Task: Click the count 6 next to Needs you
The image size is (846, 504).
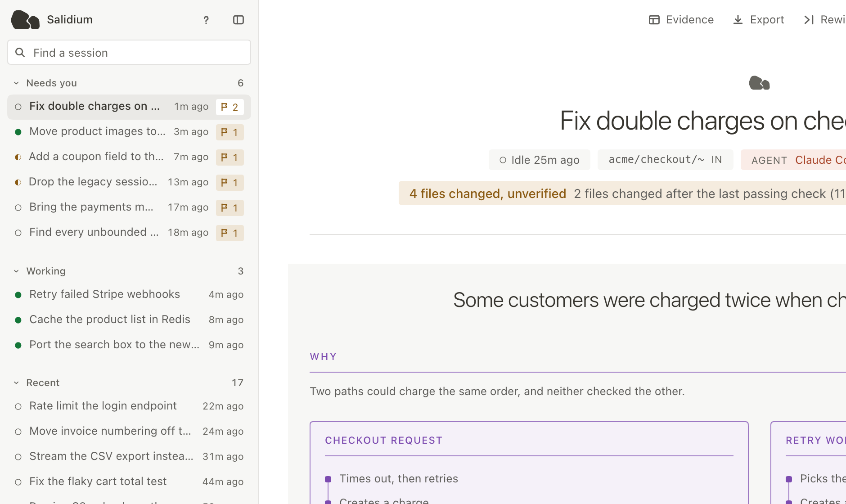Action: pos(241,83)
